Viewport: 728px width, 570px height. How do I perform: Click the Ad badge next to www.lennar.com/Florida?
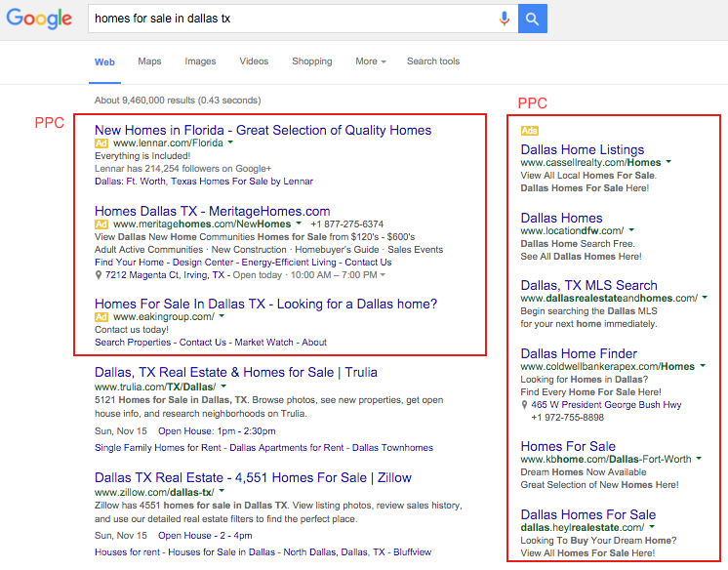pyautogui.click(x=101, y=143)
